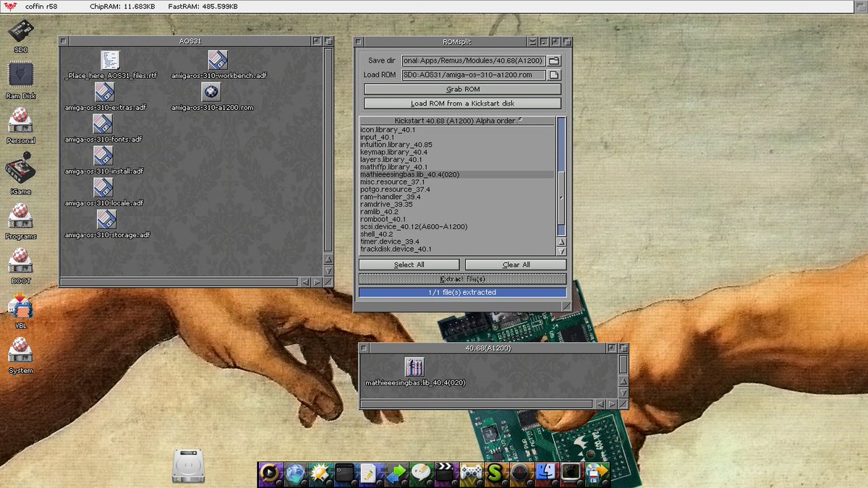The height and width of the screenshot is (488, 868).
Task: Launch the media player dock icon
Action: click(270, 474)
